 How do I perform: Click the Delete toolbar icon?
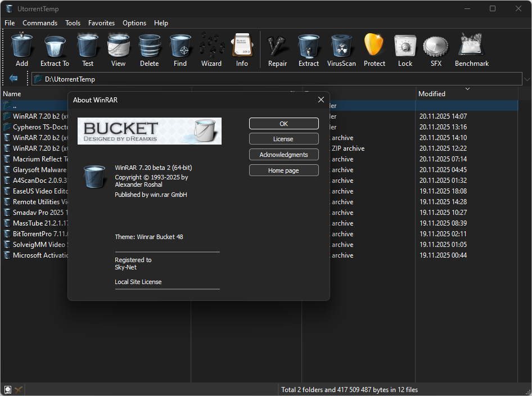tap(149, 49)
